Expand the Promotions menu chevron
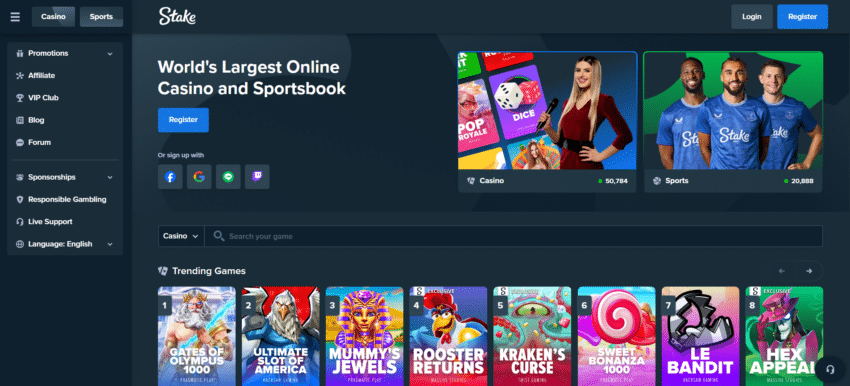This screenshot has width=850, height=386. 110,54
